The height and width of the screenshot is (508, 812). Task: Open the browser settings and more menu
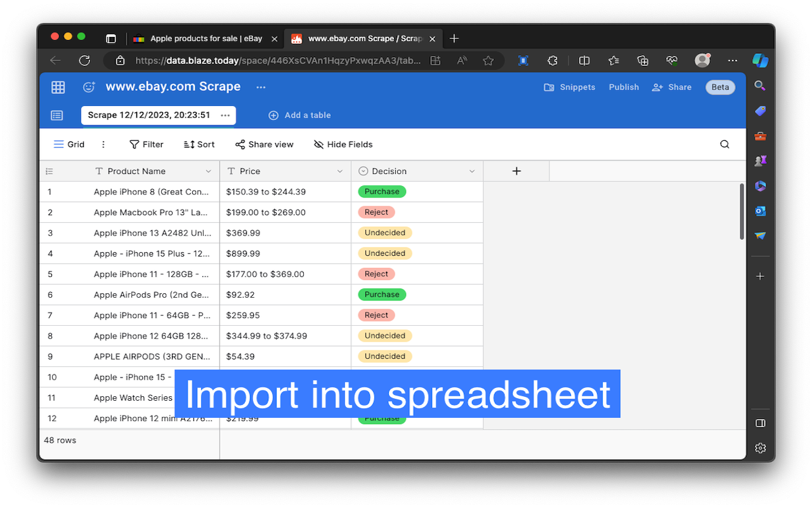click(x=733, y=60)
